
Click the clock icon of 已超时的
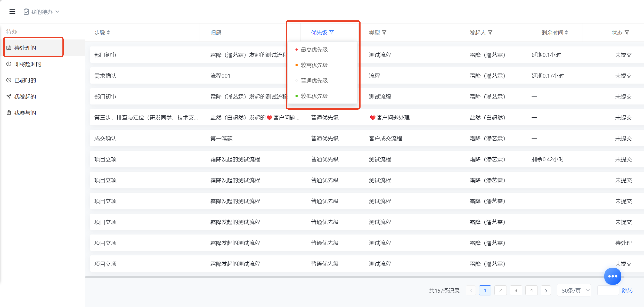click(x=9, y=80)
